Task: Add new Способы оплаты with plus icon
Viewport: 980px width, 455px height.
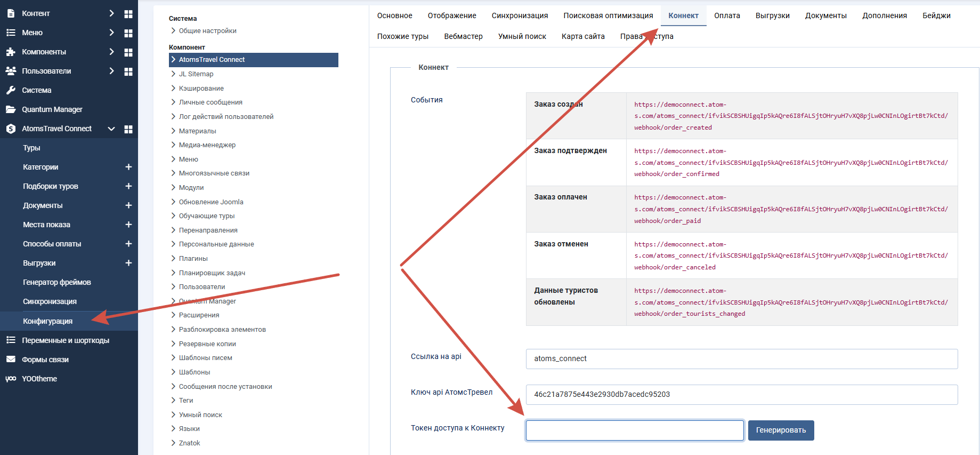Action: pyautogui.click(x=128, y=244)
